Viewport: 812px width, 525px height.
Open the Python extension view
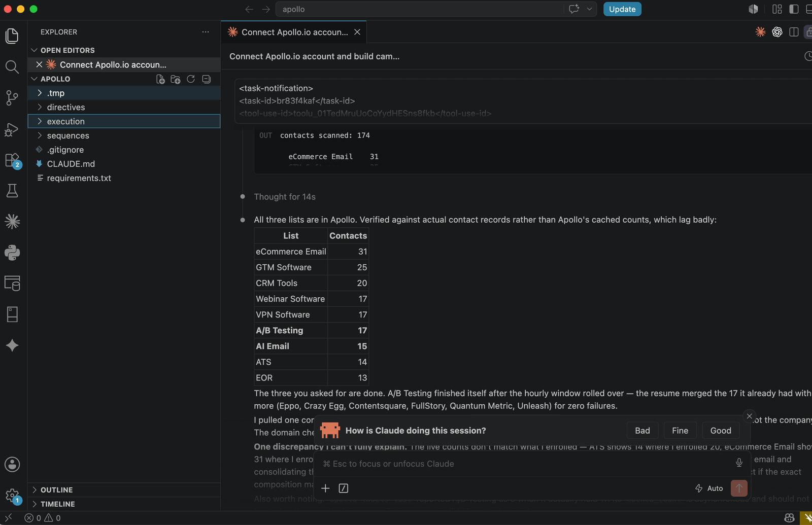point(12,253)
